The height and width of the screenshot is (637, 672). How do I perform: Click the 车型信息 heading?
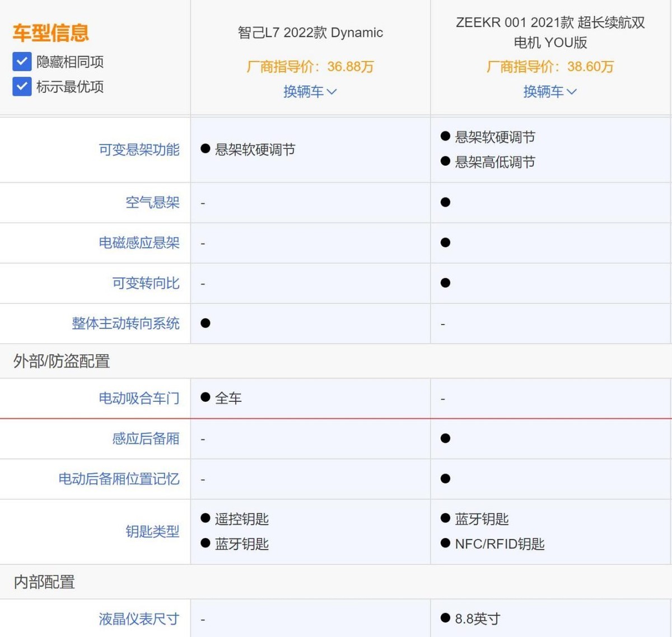[51, 32]
